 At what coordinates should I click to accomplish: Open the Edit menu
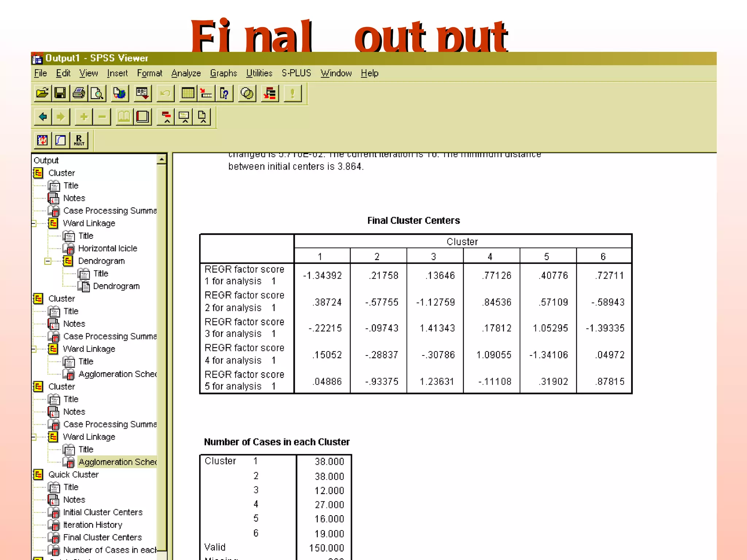[x=63, y=73]
